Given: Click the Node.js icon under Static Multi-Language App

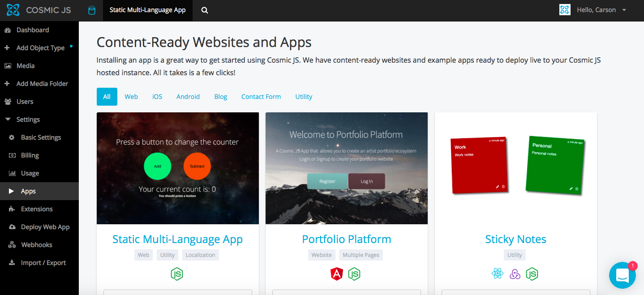Looking at the screenshot, I should tap(177, 274).
